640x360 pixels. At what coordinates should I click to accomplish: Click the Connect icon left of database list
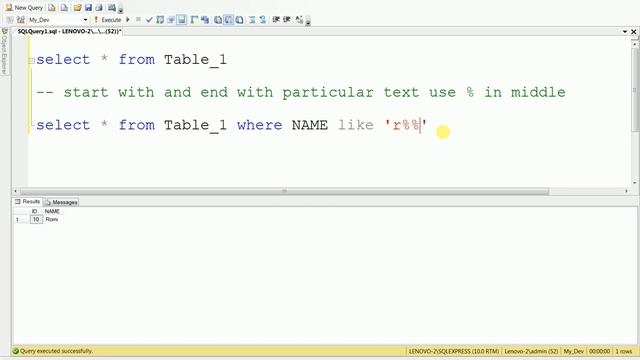[x=10, y=20]
